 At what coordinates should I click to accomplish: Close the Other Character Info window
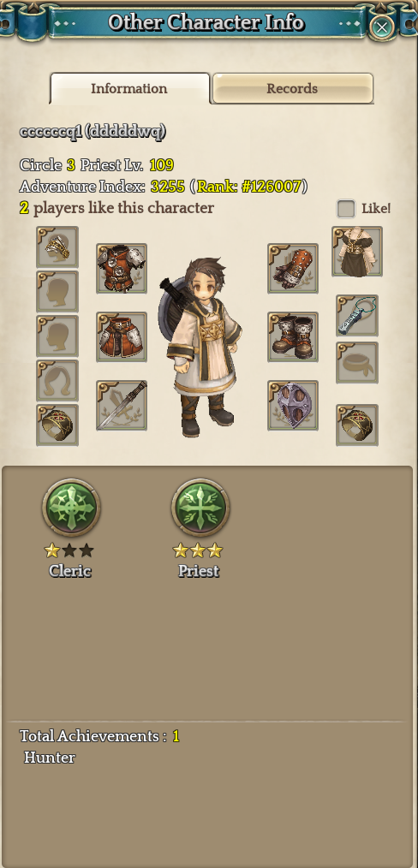(x=381, y=27)
